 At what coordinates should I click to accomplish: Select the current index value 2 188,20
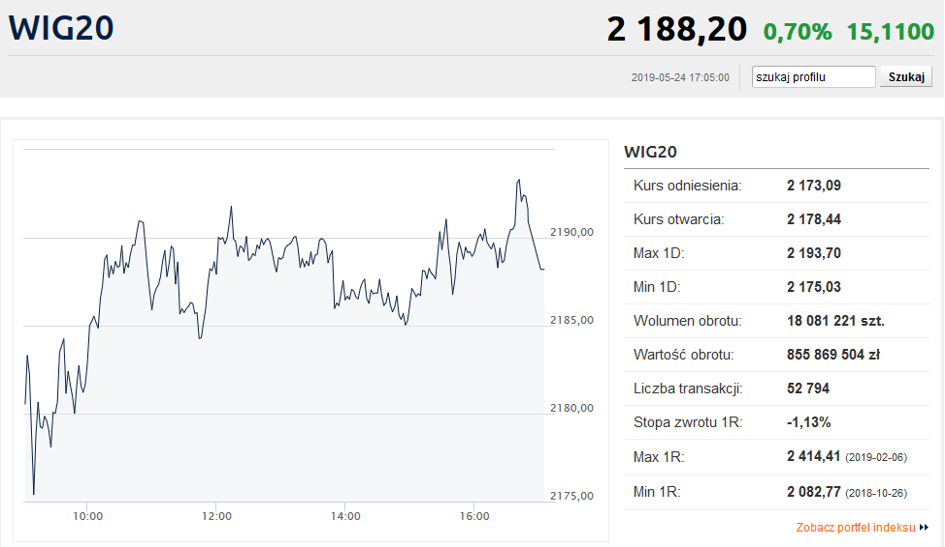coord(676,30)
